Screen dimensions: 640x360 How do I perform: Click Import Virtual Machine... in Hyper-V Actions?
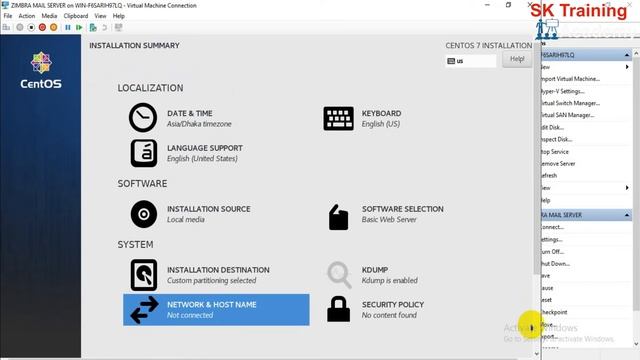[x=570, y=79]
